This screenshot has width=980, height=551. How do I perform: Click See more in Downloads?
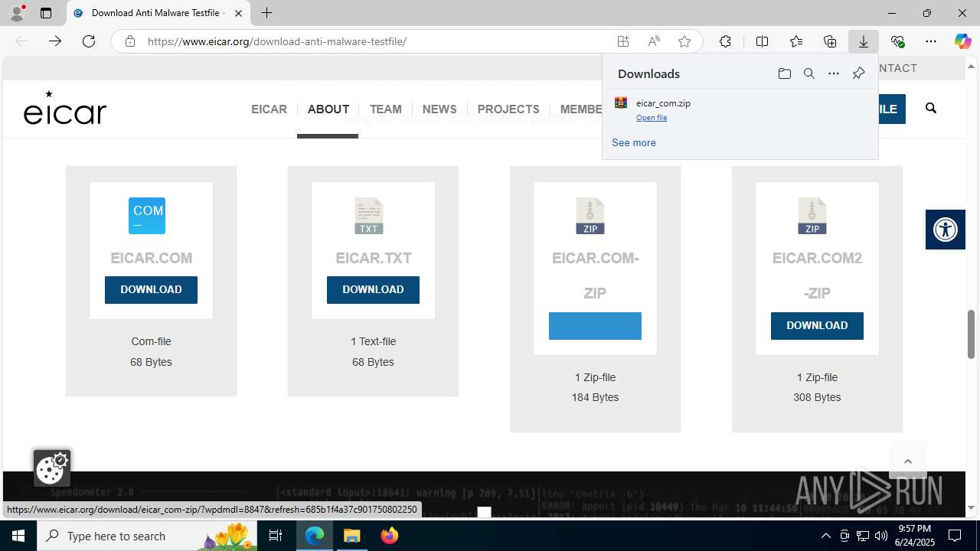[x=634, y=142]
